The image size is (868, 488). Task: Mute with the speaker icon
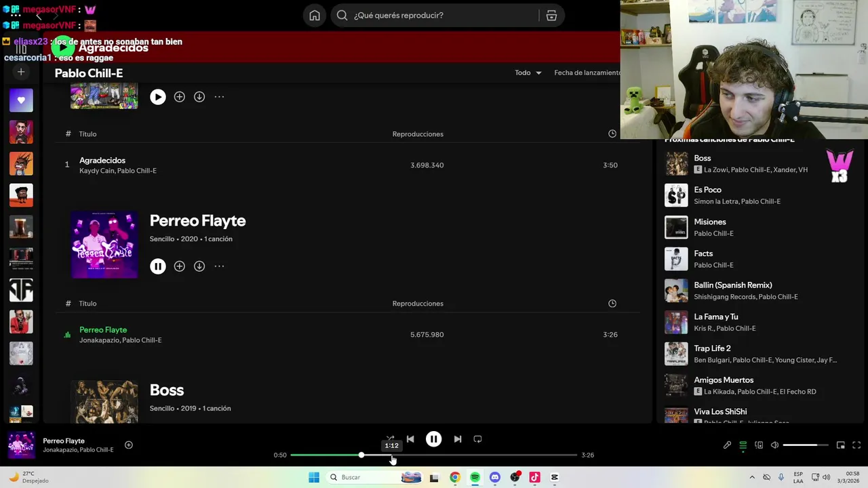tap(774, 445)
